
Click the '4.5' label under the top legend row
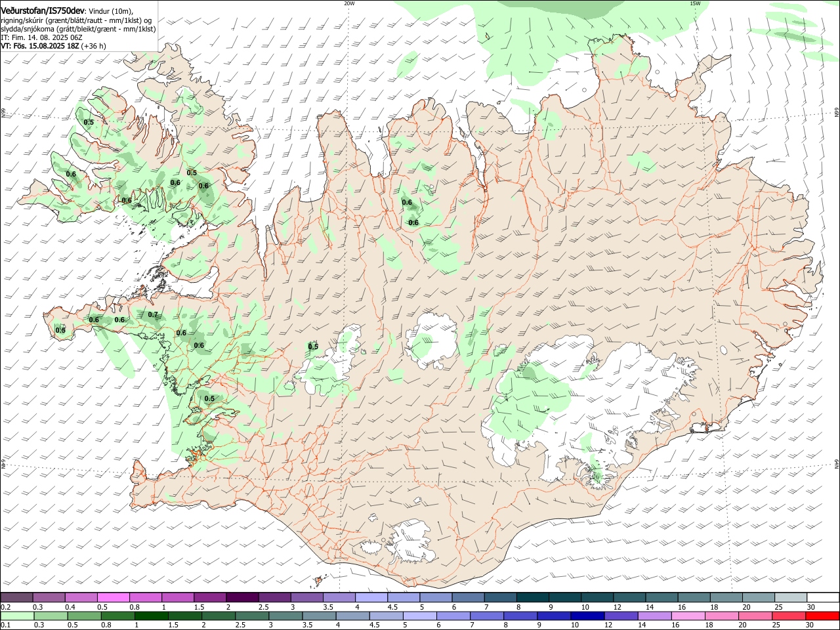point(392,607)
